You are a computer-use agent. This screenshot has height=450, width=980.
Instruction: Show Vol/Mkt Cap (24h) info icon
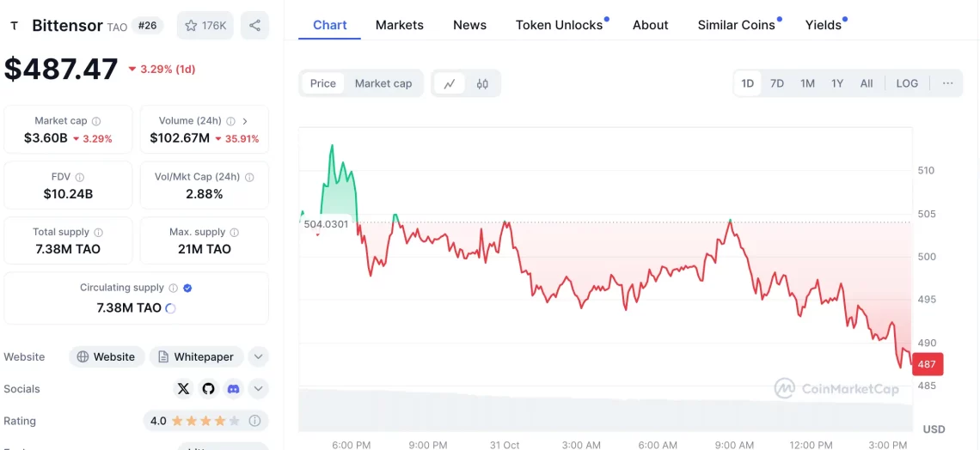249,177
